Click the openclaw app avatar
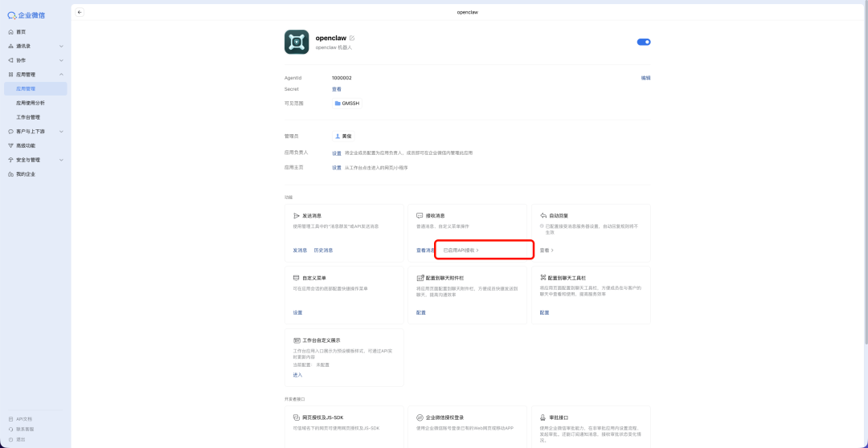 (297, 42)
